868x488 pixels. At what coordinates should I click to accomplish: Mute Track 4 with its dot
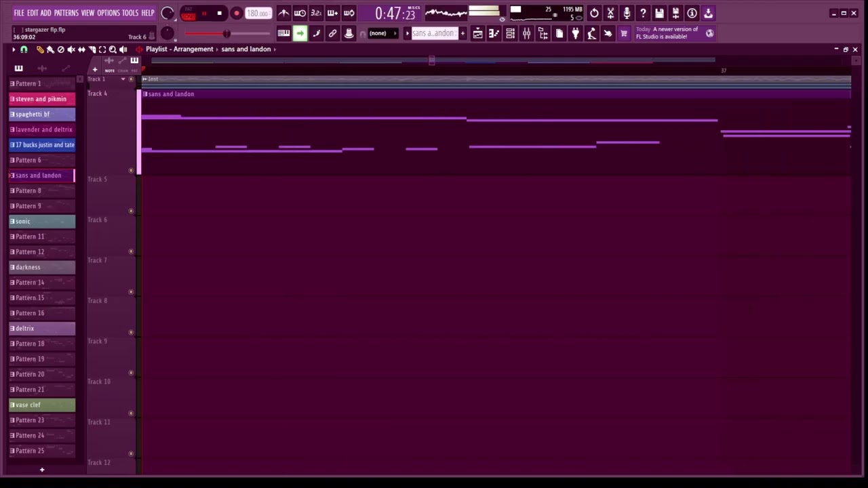[131, 171]
